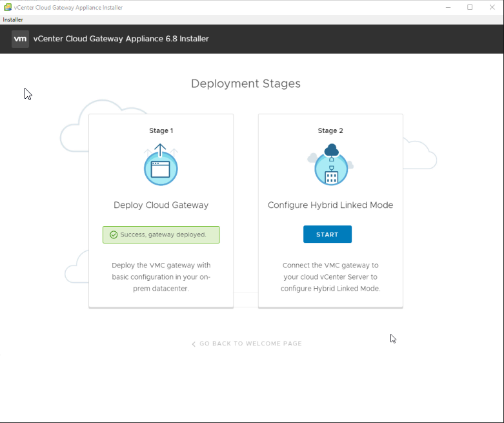Click 'Deploy Cloud Gateway' title text
Image resolution: width=504 pixels, height=423 pixels.
(x=161, y=205)
